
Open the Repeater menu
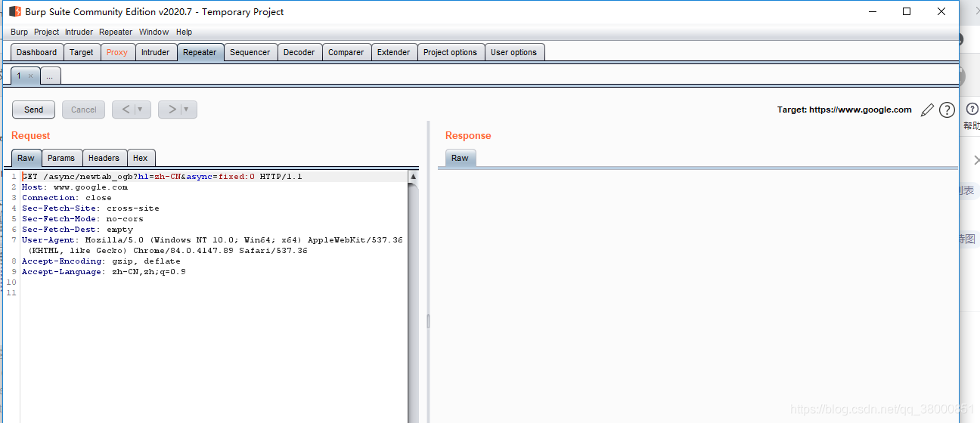[x=116, y=32]
